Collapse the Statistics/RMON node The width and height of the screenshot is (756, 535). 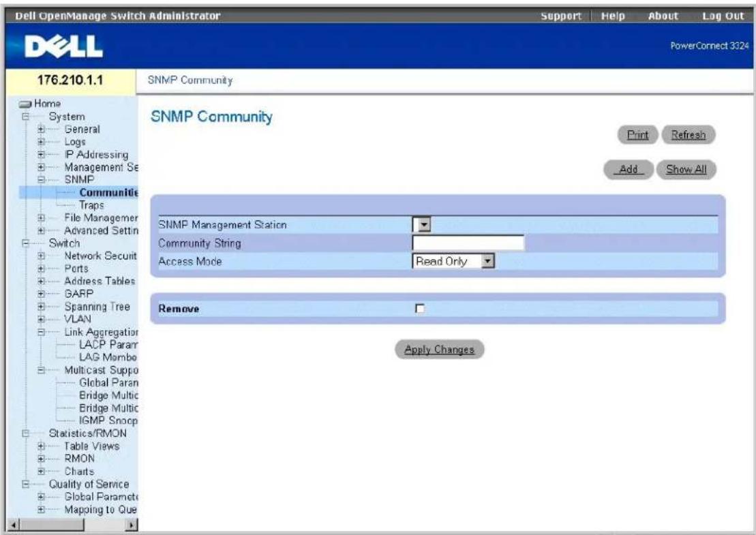pos(25,433)
